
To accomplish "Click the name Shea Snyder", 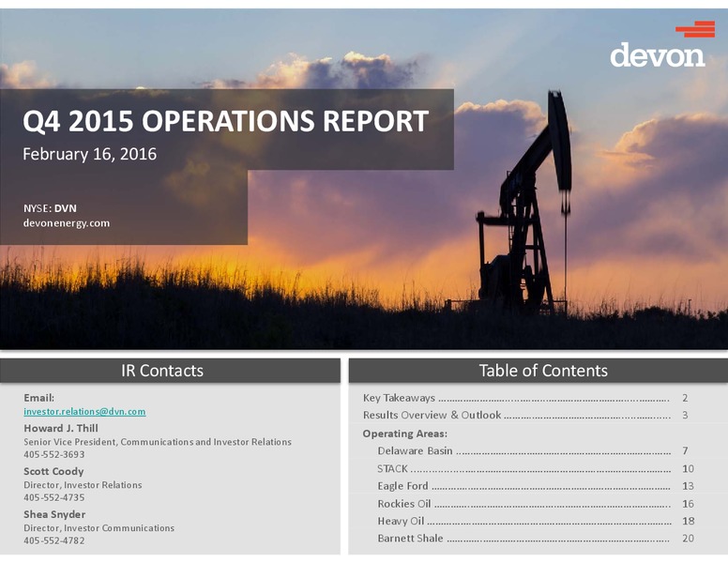I will (x=54, y=514).
